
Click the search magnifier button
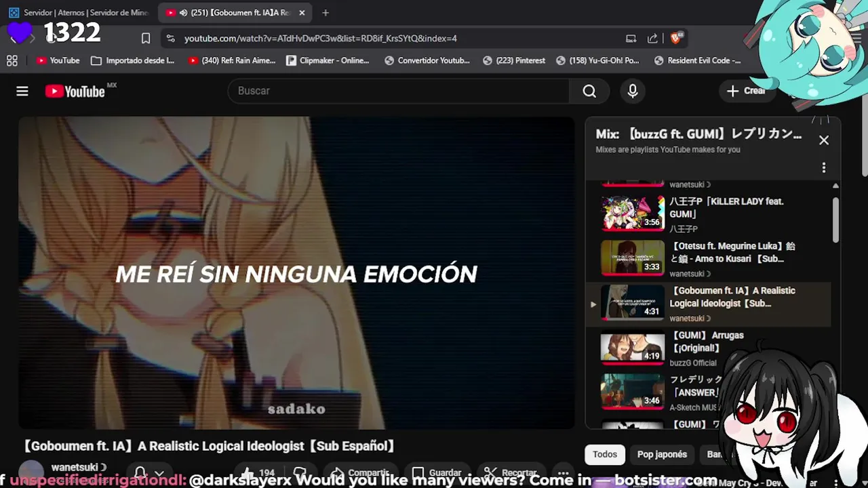tap(589, 91)
